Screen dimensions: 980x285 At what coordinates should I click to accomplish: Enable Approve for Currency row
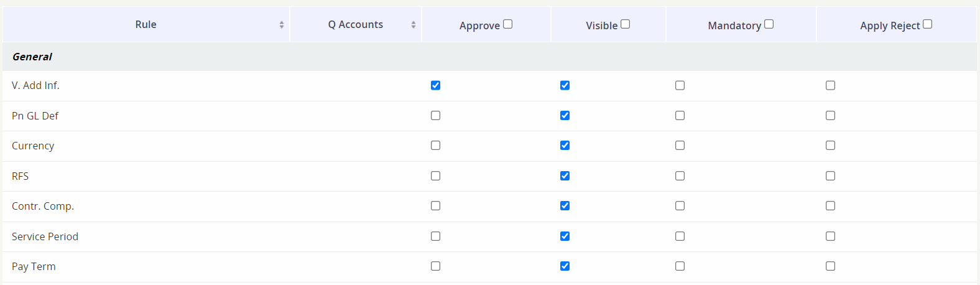coord(435,146)
